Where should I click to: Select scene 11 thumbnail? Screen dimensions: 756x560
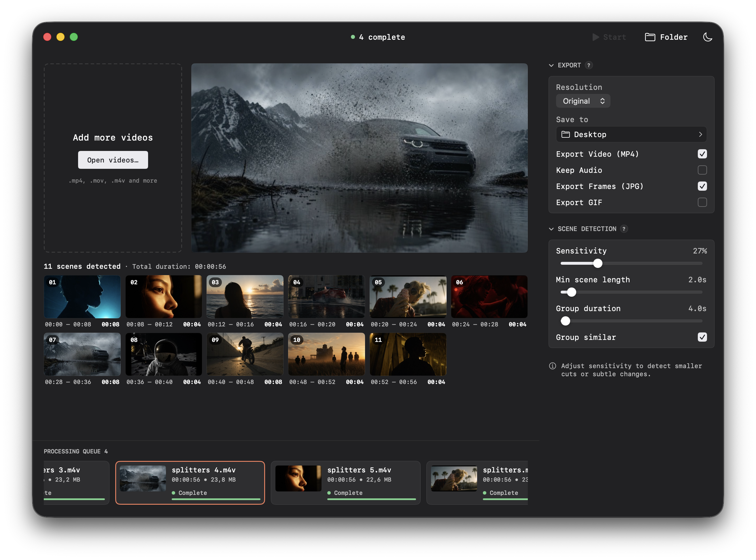point(408,354)
